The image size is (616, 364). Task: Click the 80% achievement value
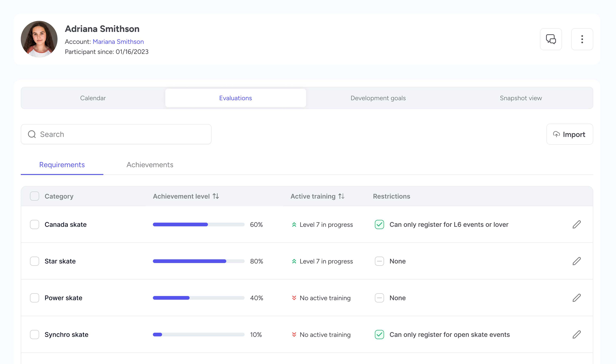click(257, 261)
